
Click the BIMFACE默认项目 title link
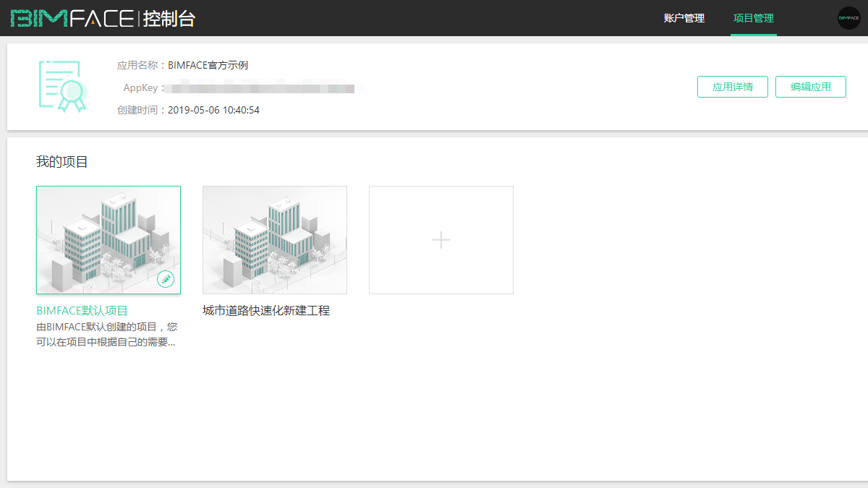(x=82, y=311)
